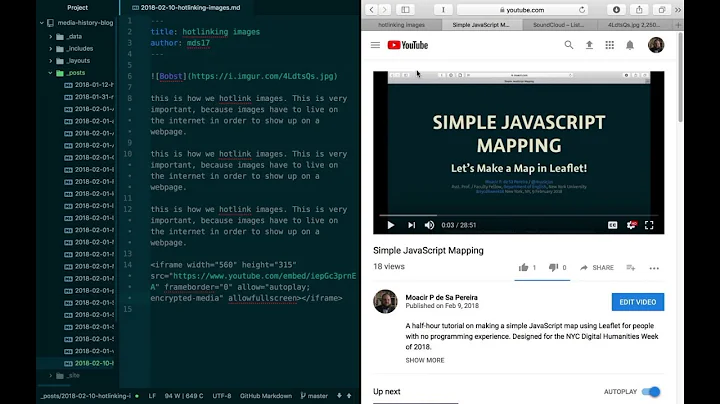Click LF line ending in status bar
The height and width of the screenshot is (404, 720).
tap(152, 396)
